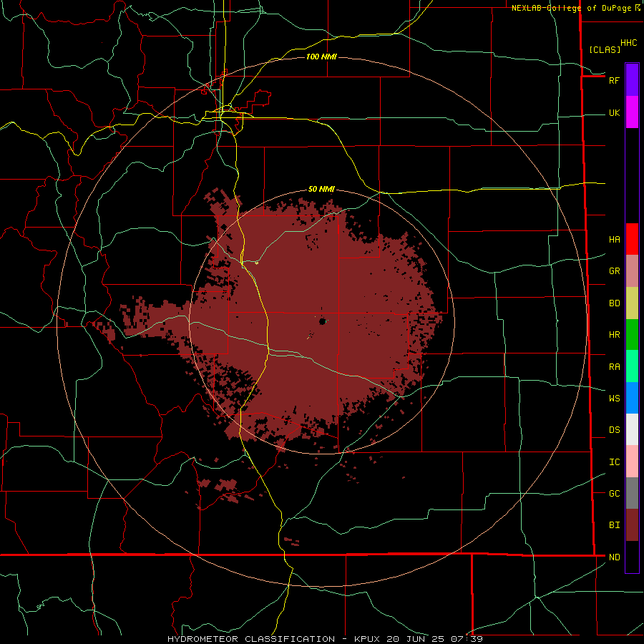Screen dimensions: 644x644
Task: Click the WS blue legend swatch
Action: 632,398
